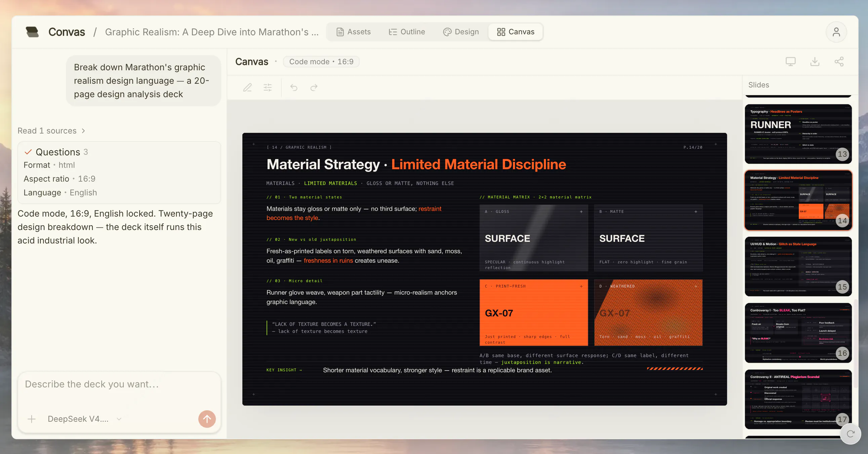Screen dimensions: 868x454
Task: Click the Convas logo icon
Action: pyautogui.click(x=32, y=32)
